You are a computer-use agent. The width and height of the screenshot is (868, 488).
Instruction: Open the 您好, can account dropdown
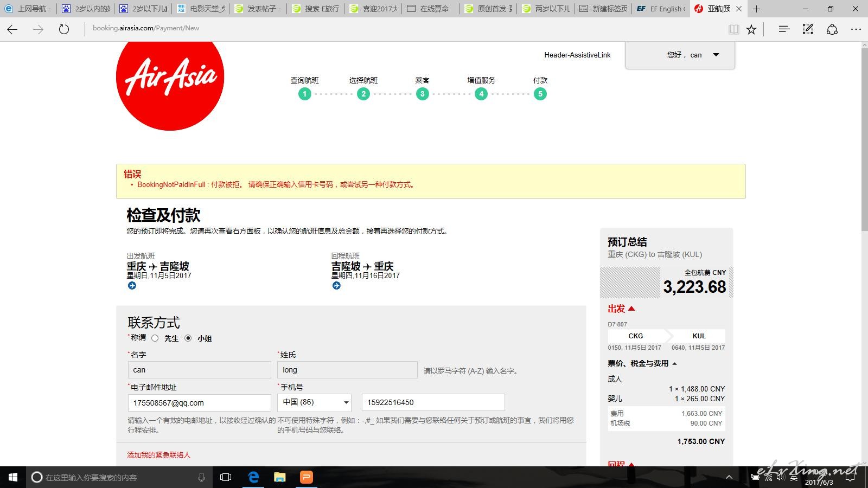(x=680, y=55)
